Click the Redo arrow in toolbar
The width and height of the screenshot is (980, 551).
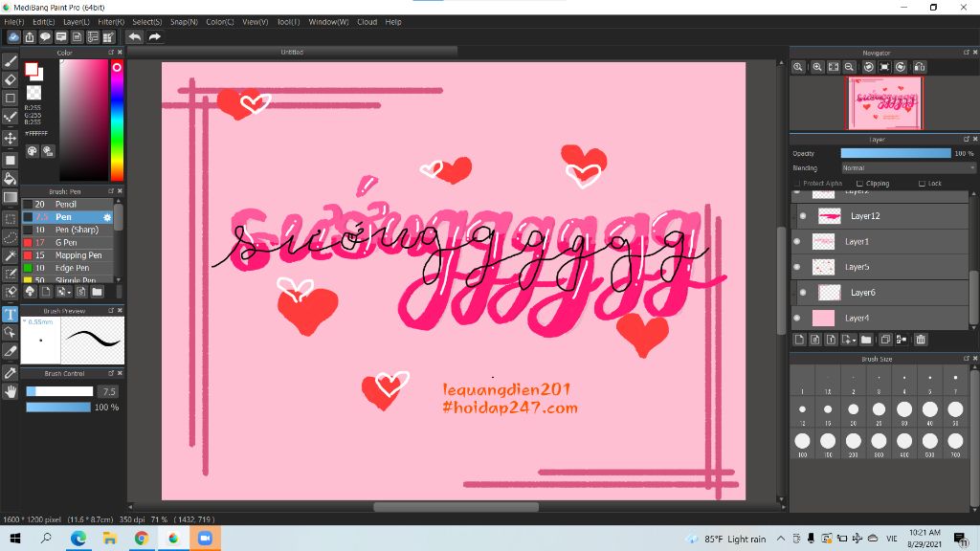pyautogui.click(x=154, y=37)
